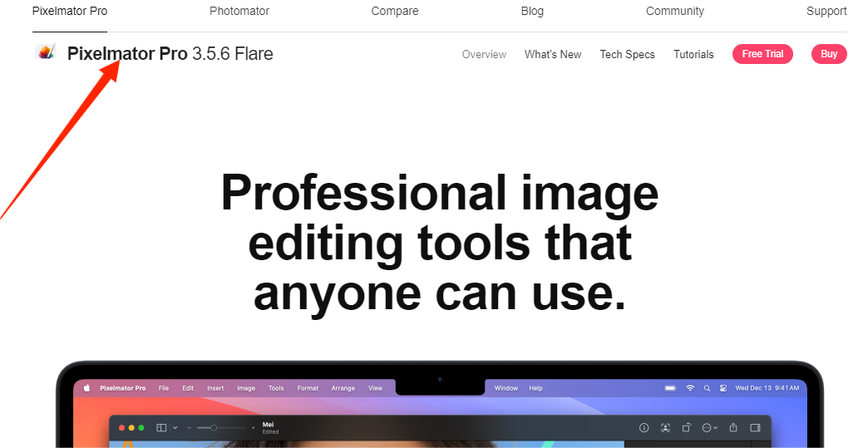The height and width of the screenshot is (448, 868).
Task: Open the Insert menu in the mockup
Action: pos(215,388)
